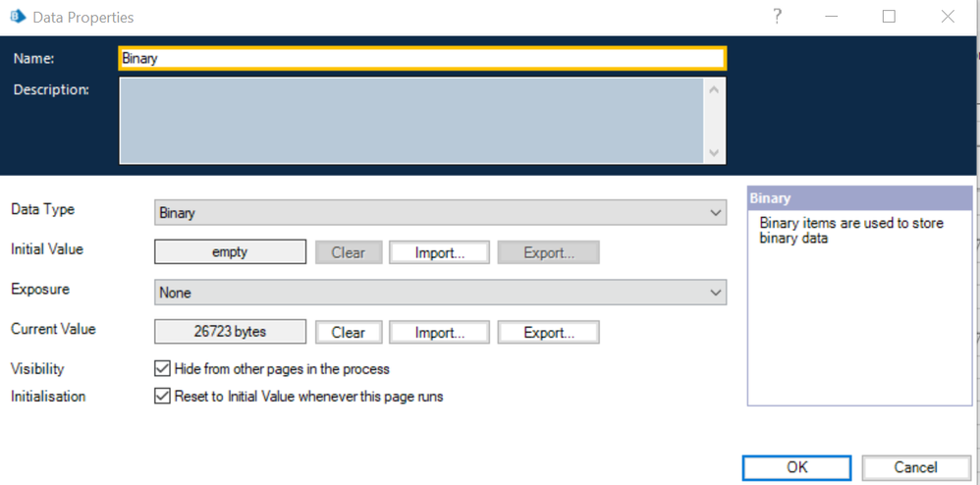Export the Current Value data
The image size is (980, 485).
click(548, 332)
